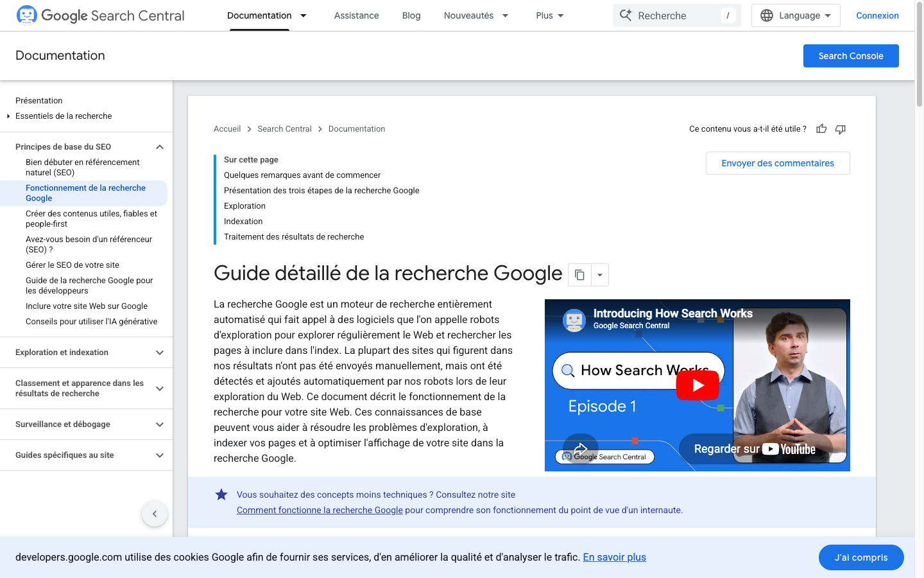This screenshot has height=578, width=924.
Task: Accept cookies with J'ai compris button
Action: click(x=861, y=557)
